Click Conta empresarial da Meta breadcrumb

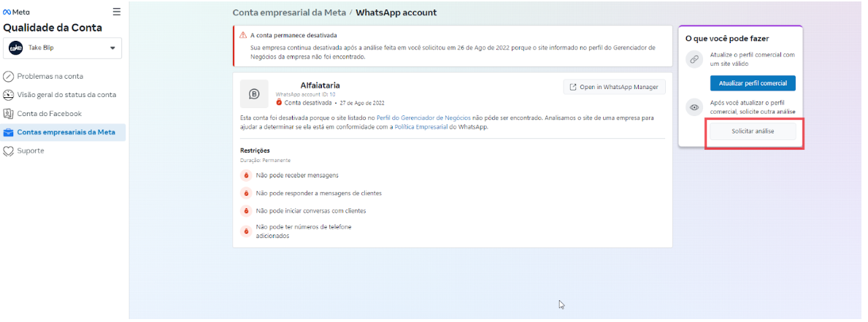pyautogui.click(x=289, y=12)
